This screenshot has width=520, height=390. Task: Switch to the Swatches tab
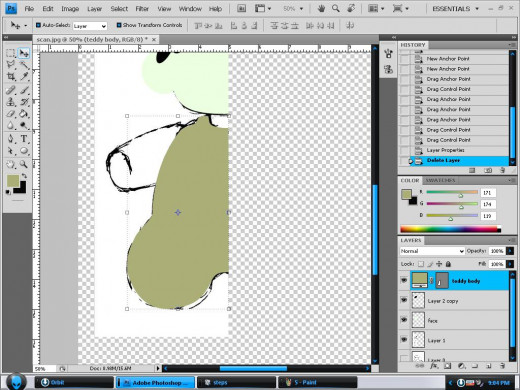click(x=440, y=180)
